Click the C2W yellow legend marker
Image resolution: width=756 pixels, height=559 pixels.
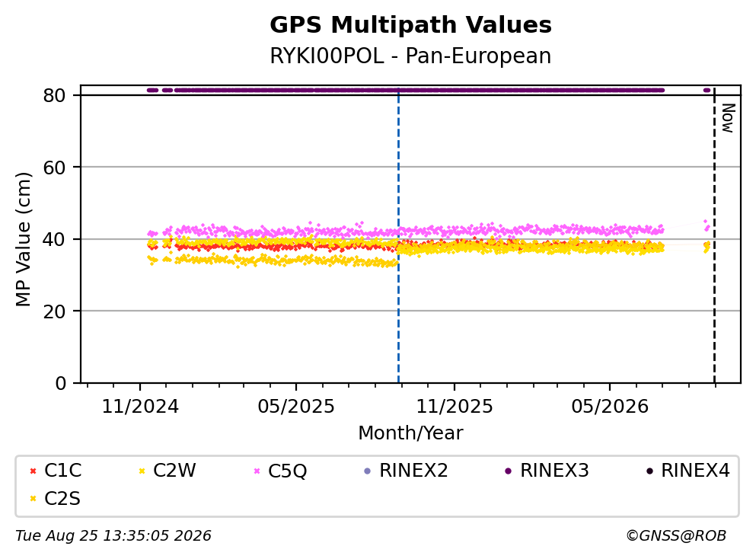coord(142,471)
